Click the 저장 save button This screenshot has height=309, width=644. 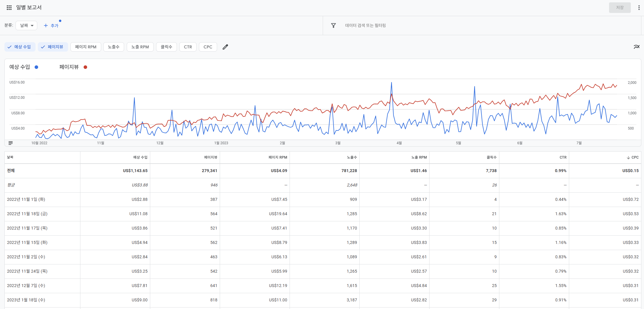pyautogui.click(x=620, y=8)
